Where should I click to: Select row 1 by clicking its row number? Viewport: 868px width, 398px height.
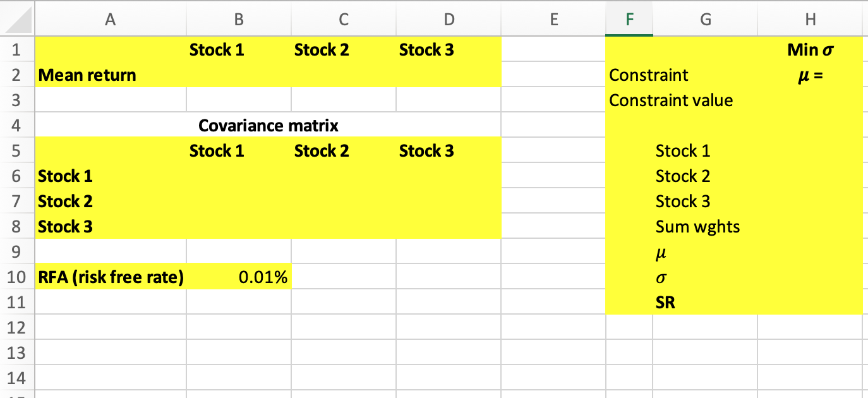[17, 49]
